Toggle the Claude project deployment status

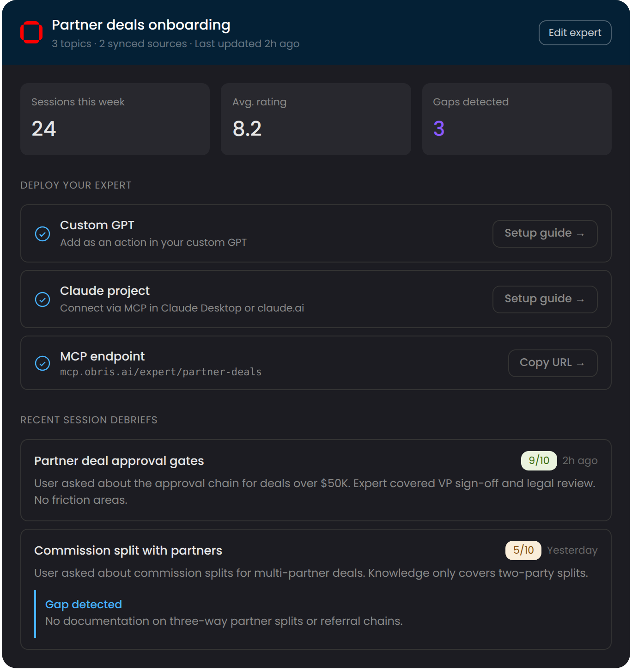[43, 299]
